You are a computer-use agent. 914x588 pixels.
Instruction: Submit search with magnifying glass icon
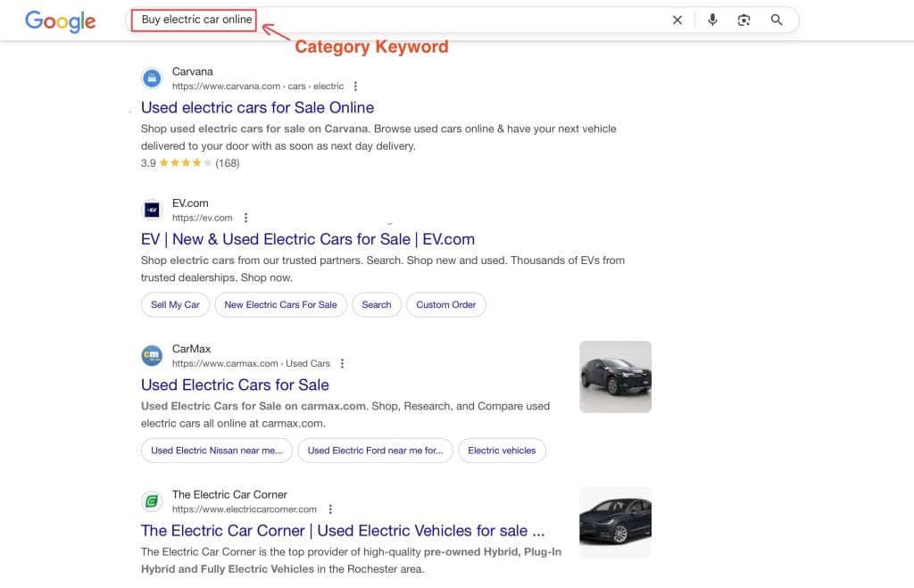tap(777, 21)
